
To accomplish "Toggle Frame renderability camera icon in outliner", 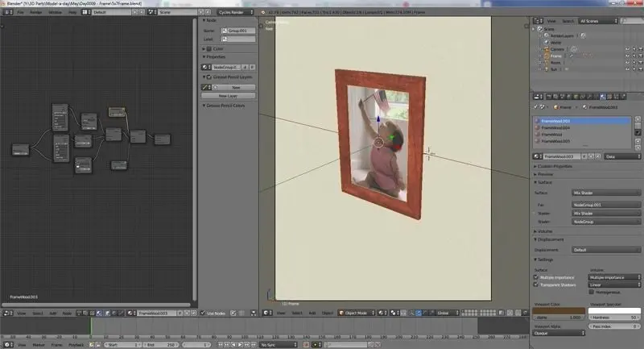I will pyautogui.click(x=640, y=56).
